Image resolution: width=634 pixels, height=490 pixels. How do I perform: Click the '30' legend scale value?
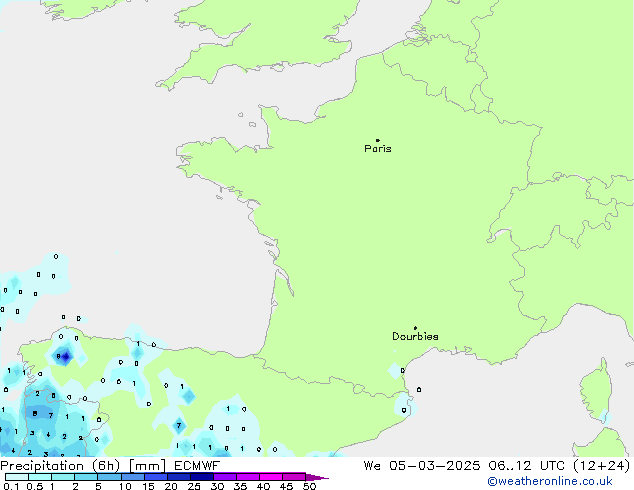pyautogui.click(x=217, y=486)
